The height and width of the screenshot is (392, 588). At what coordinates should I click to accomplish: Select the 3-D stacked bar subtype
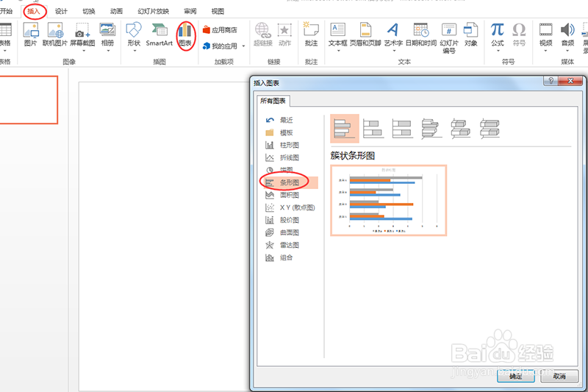coord(461,129)
